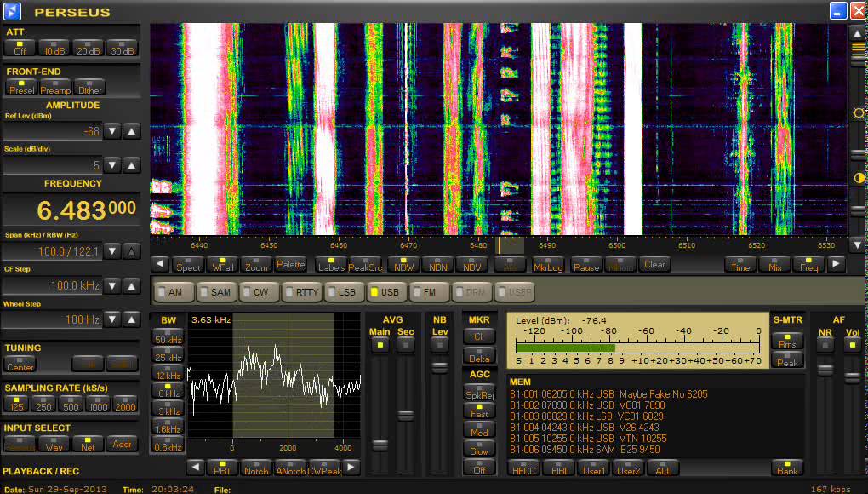Switch the display to WFall mode
This screenshot has width=868, height=494.
[x=223, y=264]
